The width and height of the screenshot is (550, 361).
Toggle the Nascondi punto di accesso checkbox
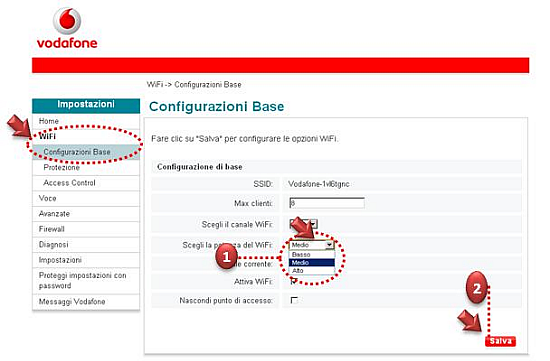[x=294, y=300]
